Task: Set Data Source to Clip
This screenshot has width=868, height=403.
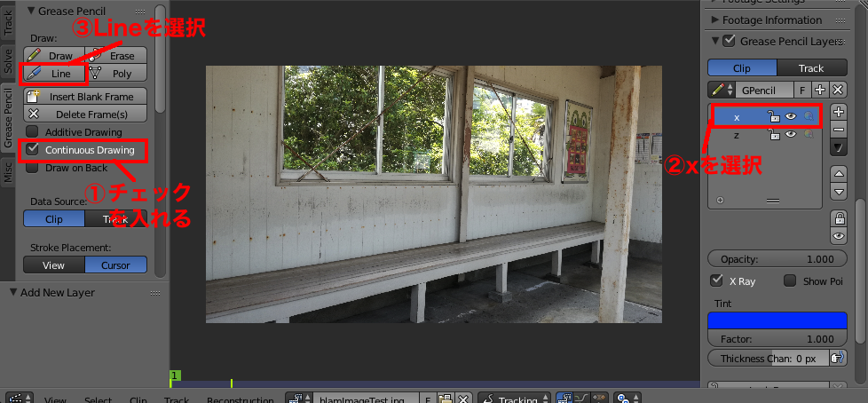Action: point(54,218)
